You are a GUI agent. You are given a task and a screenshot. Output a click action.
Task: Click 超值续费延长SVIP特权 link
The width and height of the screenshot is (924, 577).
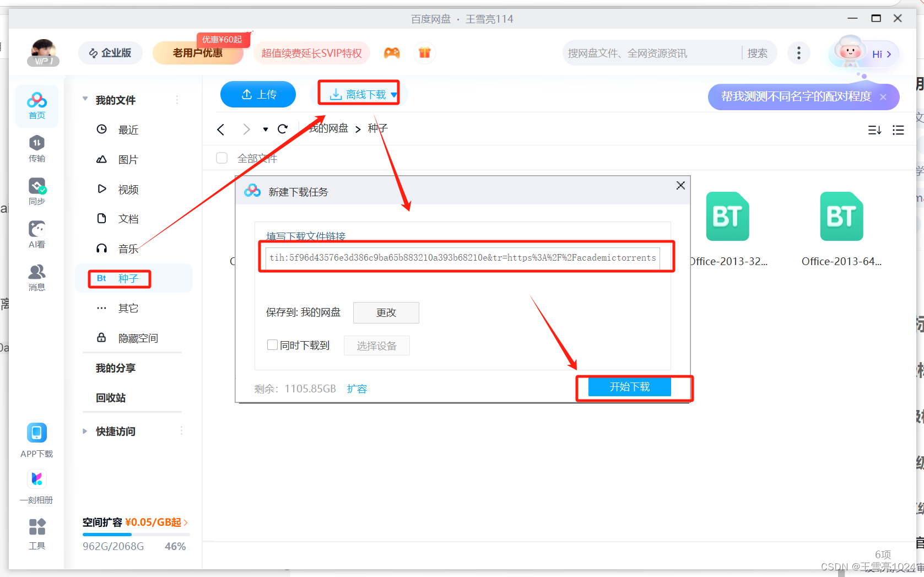(311, 53)
